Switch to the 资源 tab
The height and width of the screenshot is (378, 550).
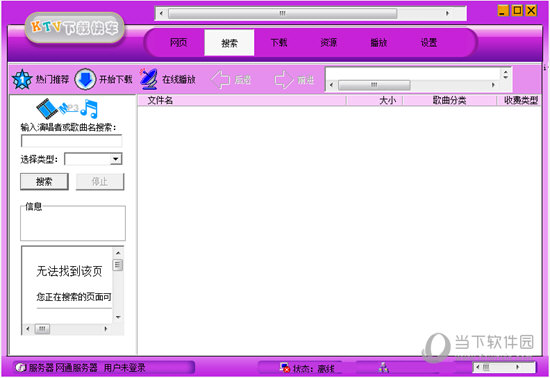coord(329,43)
